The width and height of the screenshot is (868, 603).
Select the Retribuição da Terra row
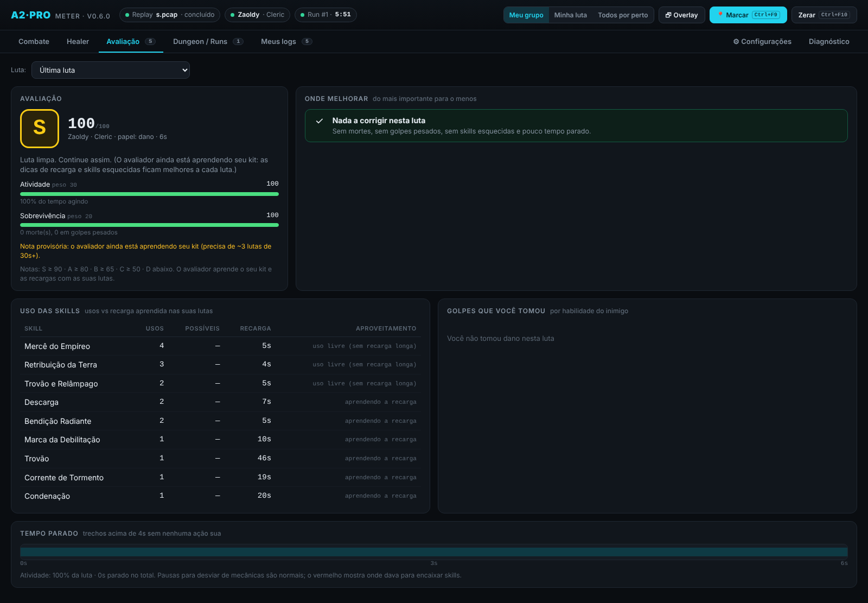point(220,365)
